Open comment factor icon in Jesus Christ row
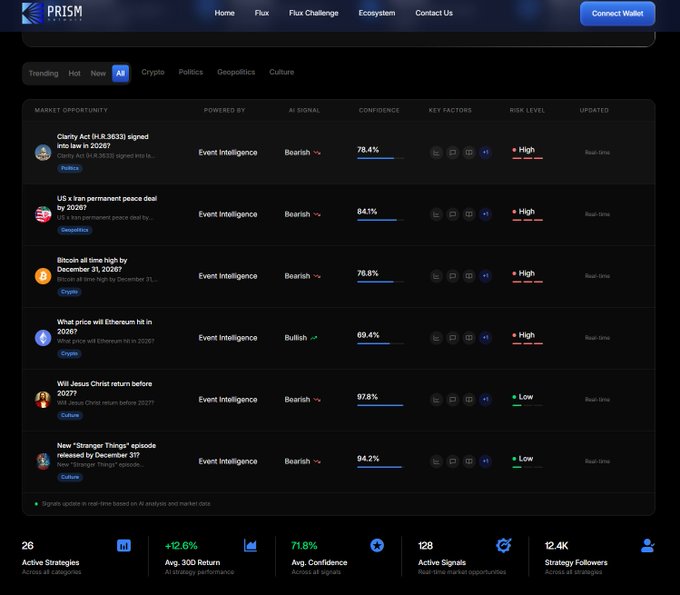This screenshot has height=595, width=680. coord(452,399)
